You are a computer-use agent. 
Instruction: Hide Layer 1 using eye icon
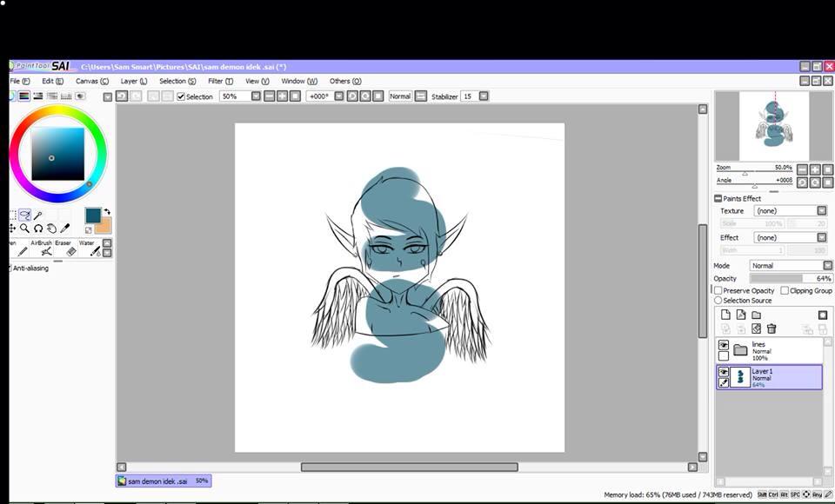click(x=723, y=371)
